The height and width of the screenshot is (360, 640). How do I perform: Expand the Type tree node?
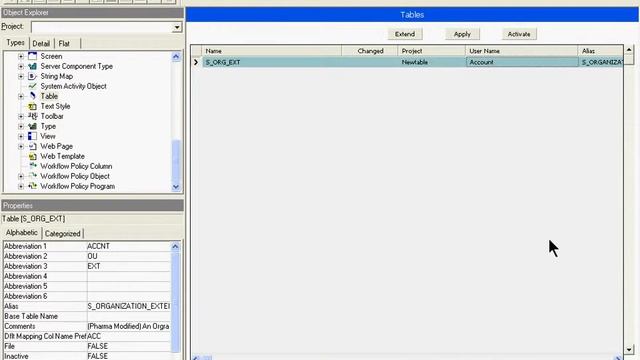(20, 126)
